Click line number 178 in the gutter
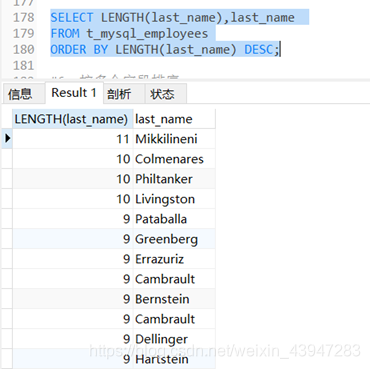The height and width of the screenshot is (369, 370). pyautogui.click(x=23, y=17)
